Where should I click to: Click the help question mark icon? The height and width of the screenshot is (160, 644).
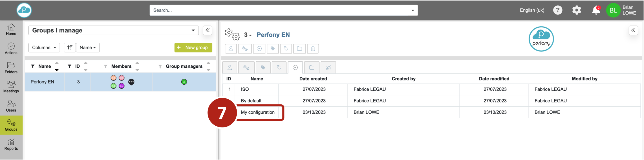point(557,10)
